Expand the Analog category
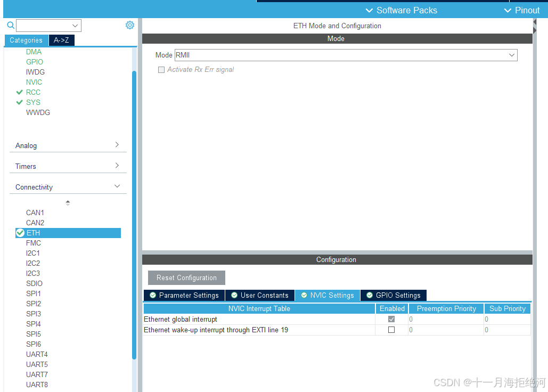 68,145
